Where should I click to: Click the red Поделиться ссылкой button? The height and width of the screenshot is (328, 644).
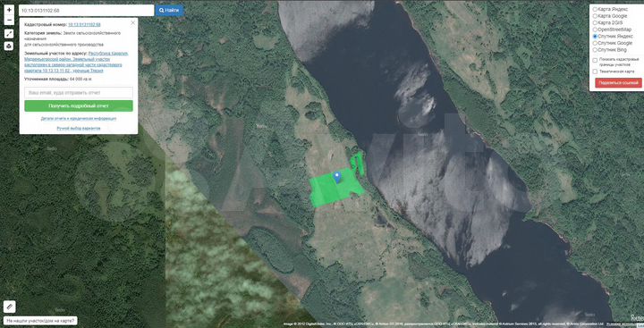click(x=618, y=82)
